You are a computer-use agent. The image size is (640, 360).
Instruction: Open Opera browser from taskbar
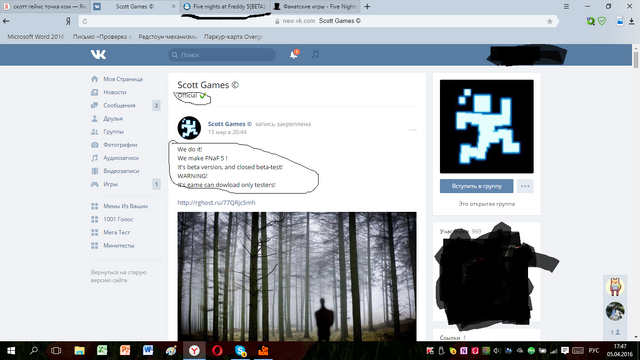(218, 351)
